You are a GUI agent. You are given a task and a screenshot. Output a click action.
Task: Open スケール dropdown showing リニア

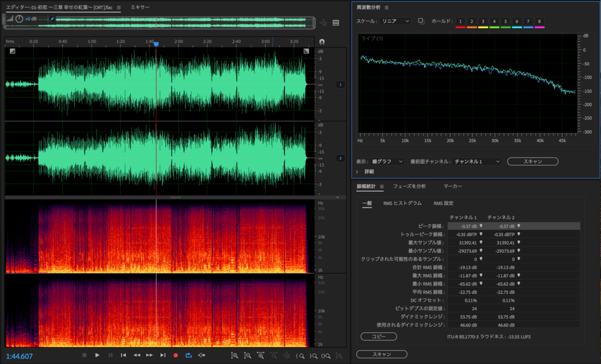395,21
